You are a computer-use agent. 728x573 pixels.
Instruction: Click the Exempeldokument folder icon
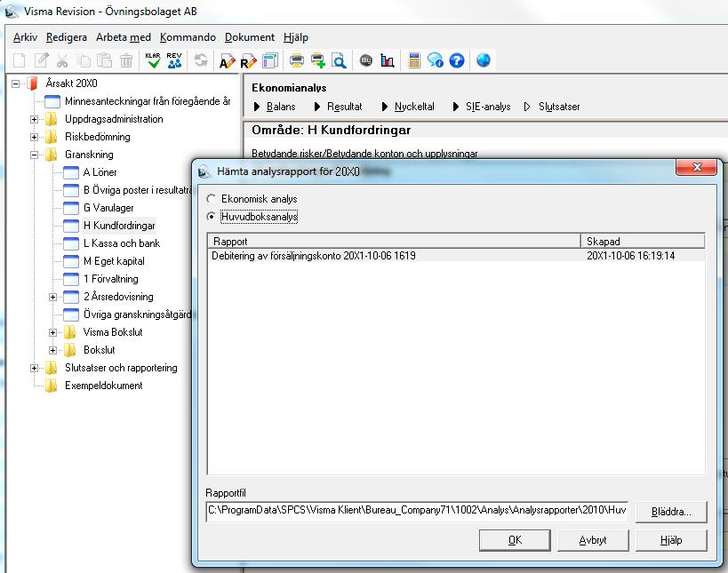(x=51, y=386)
